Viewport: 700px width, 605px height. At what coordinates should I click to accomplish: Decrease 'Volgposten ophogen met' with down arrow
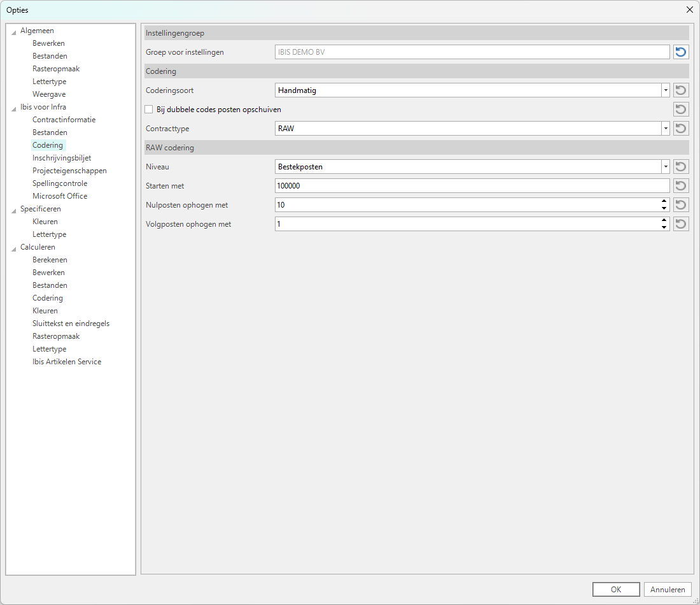[x=664, y=227]
